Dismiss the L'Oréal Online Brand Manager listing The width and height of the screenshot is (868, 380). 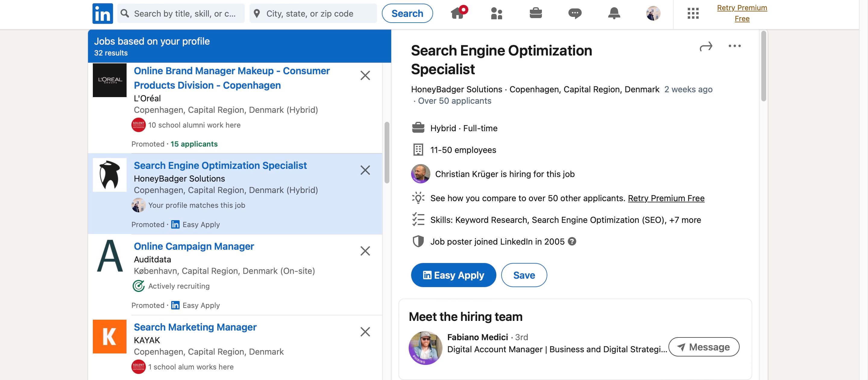click(x=365, y=76)
